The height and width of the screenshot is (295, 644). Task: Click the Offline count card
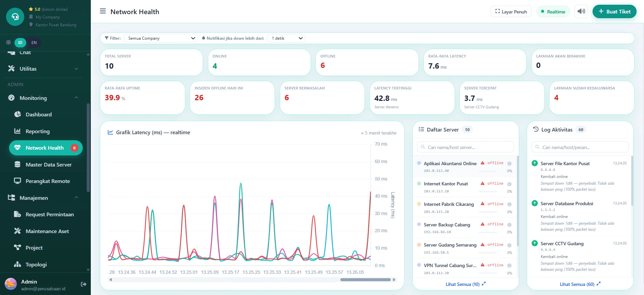point(367,62)
